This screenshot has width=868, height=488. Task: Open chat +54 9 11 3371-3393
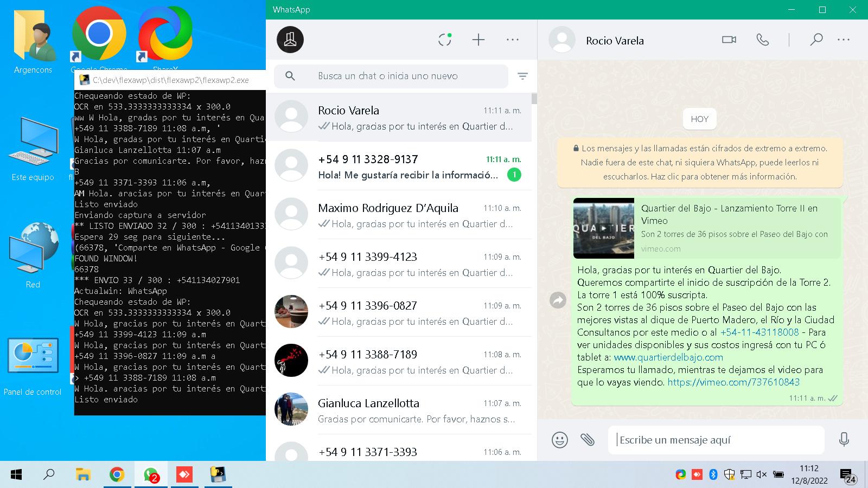(x=399, y=449)
